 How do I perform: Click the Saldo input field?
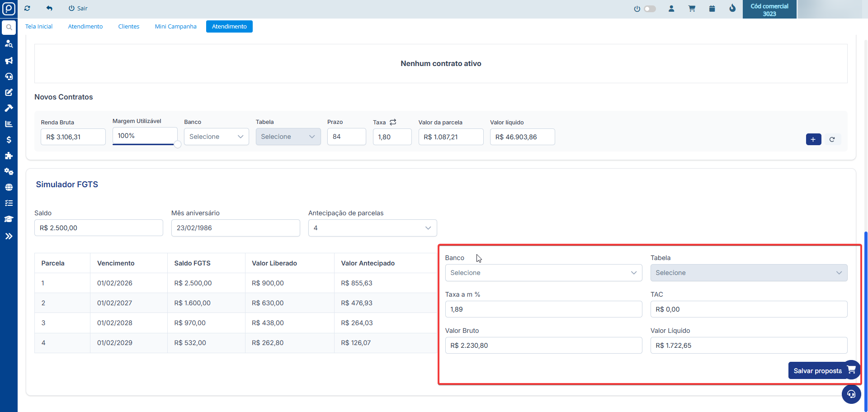(x=99, y=228)
